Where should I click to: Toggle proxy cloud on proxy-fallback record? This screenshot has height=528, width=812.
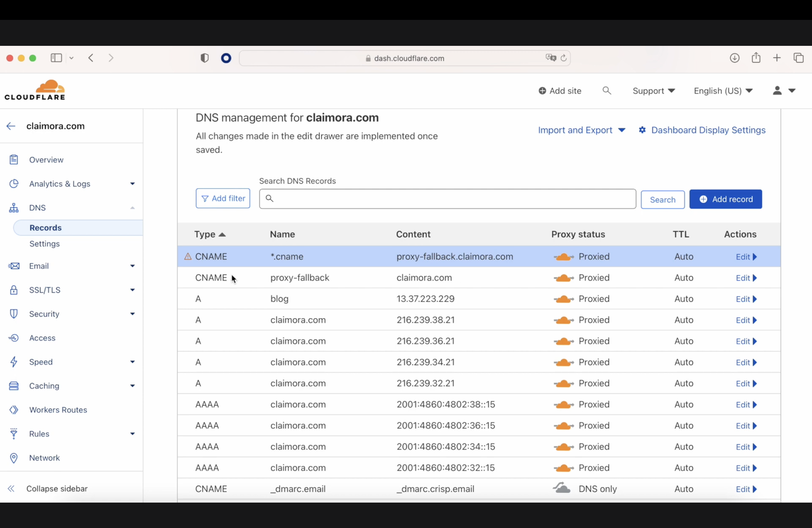click(x=563, y=278)
